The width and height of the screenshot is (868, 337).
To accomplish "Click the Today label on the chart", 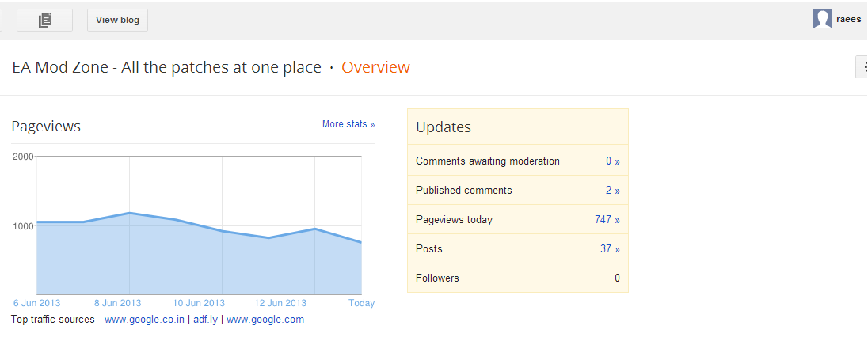I will coord(361,303).
